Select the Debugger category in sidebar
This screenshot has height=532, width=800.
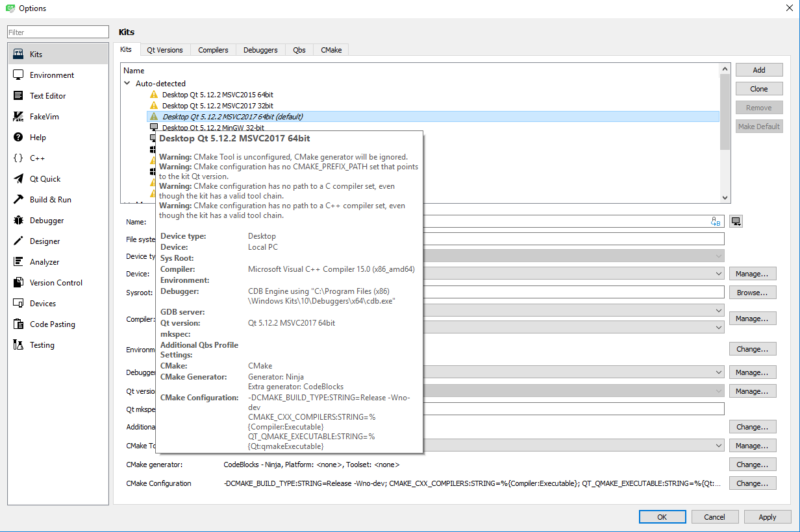tap(58, 221)
